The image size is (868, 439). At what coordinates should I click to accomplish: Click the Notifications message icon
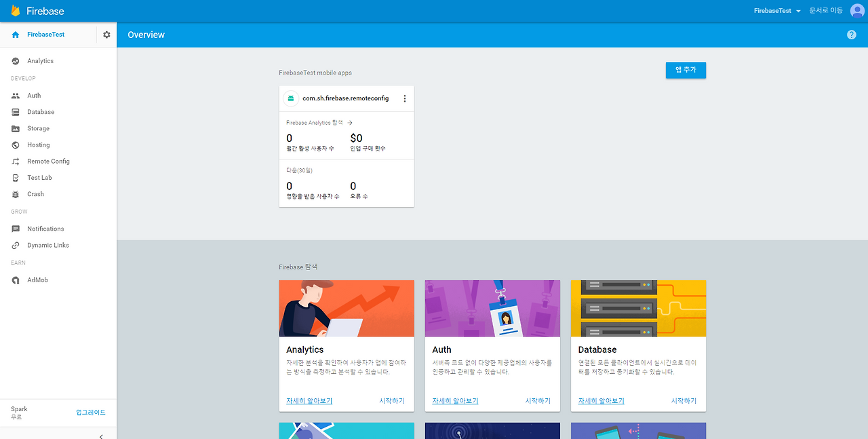pyautogui.click(x=16, y=229)
